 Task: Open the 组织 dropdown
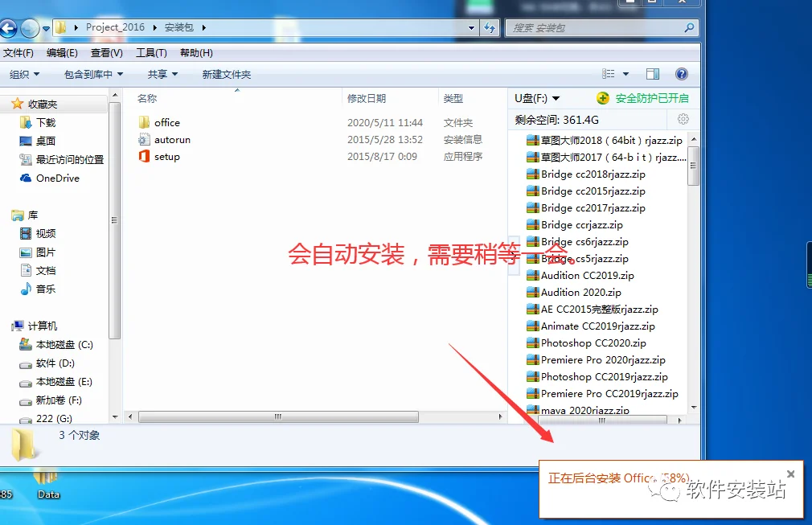24,74
